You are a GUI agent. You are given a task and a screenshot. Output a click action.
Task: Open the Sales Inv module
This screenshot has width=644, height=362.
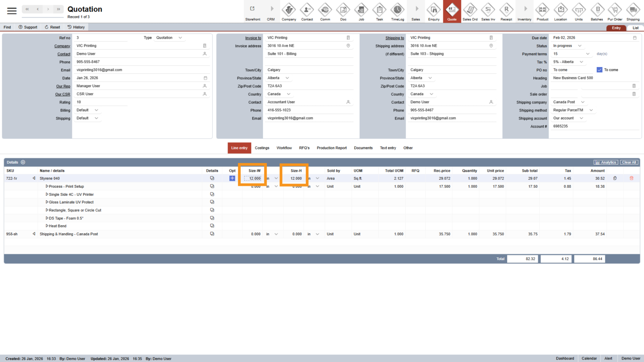coord(488,11)
